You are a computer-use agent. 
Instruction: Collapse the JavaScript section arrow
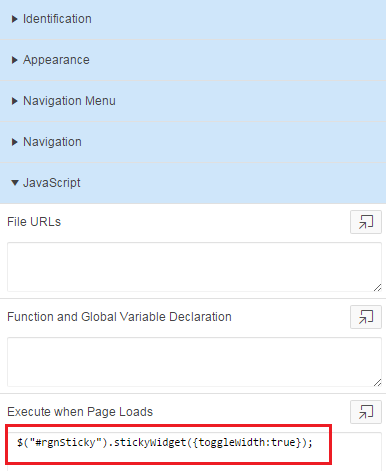(x=15, y=183)
